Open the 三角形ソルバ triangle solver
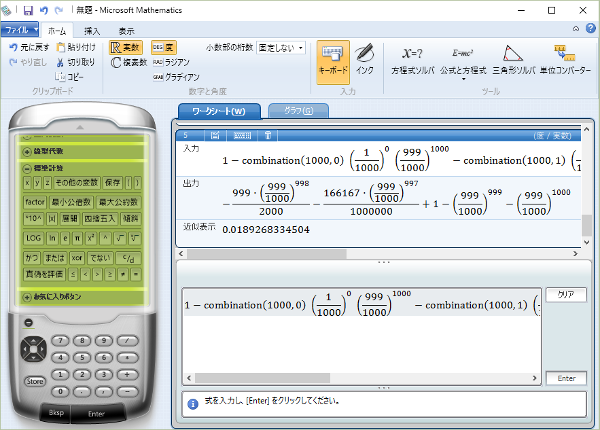Screen dimensions: 600x430 [x=513, y=61]
